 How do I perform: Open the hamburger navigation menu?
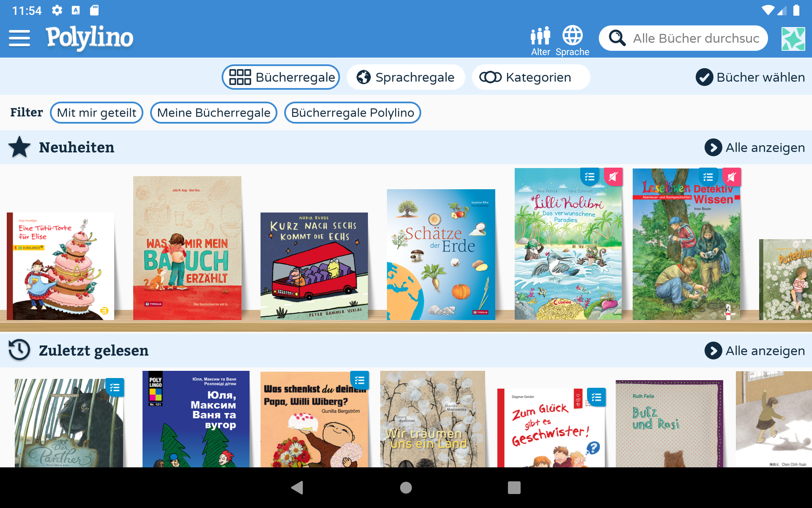(19, 38)
